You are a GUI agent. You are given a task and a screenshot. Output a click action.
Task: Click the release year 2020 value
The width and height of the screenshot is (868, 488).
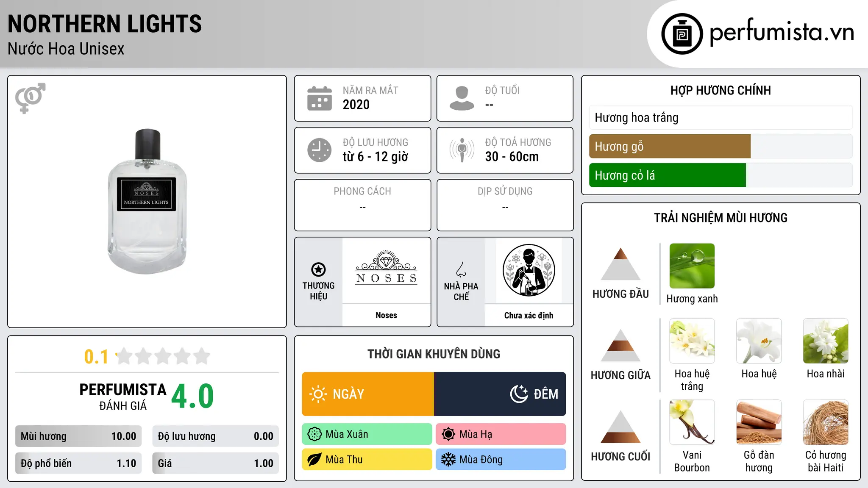pos(356,105)
